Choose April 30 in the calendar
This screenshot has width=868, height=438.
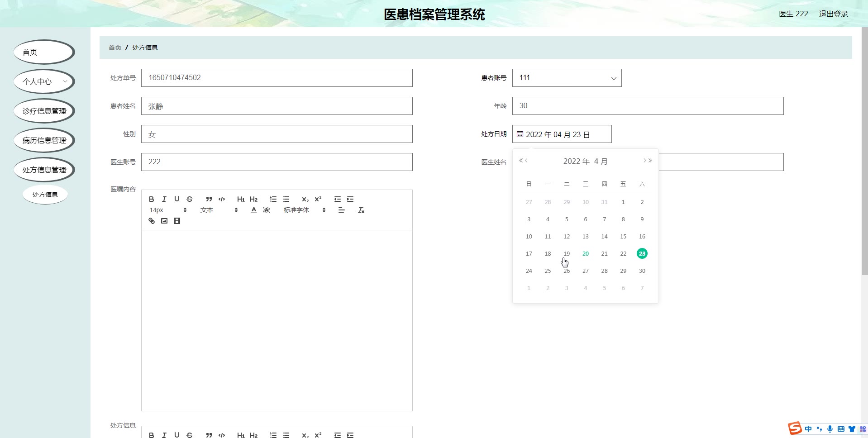pos(642,271)
